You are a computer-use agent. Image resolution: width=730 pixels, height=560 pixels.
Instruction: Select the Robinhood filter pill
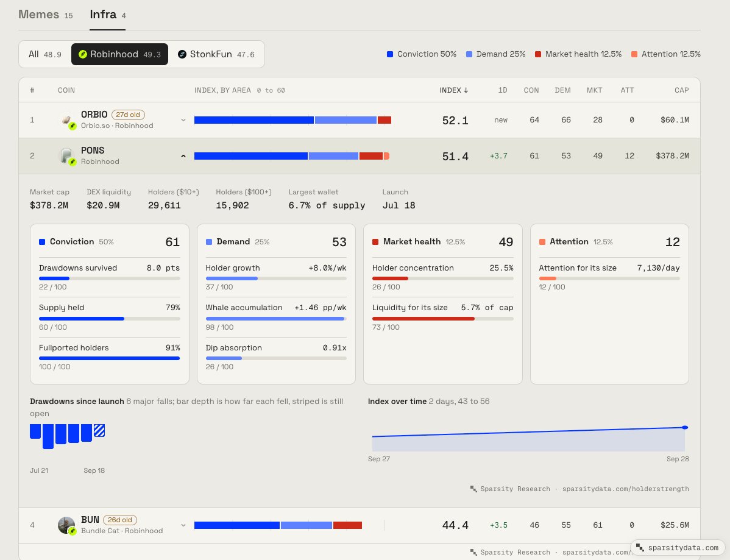point(119,54)
